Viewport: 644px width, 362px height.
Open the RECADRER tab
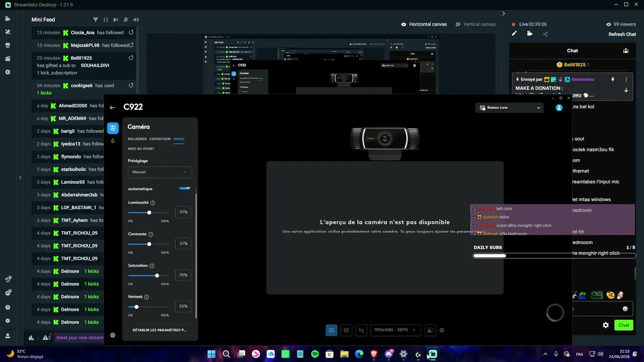coord(137,139)
